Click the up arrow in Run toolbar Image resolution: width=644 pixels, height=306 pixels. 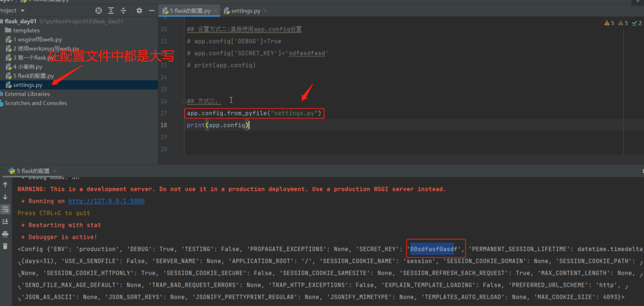5,185
